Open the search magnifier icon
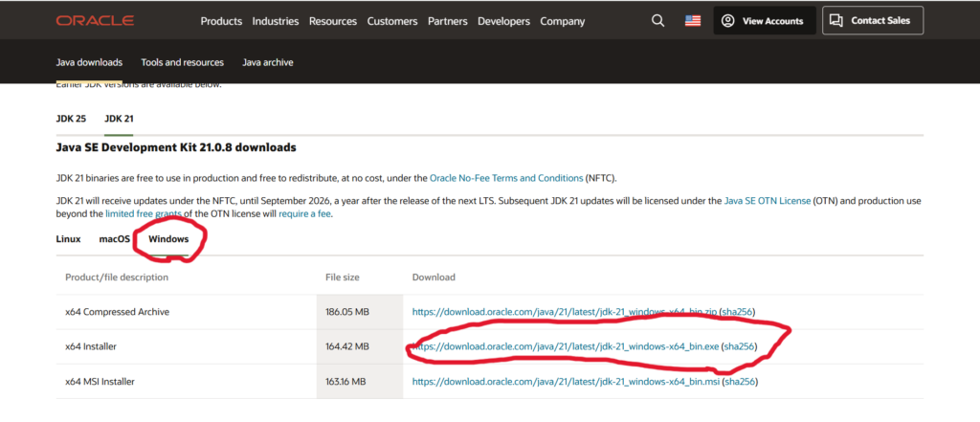Viewport: 980px width, 422px height. coord(657,21)
